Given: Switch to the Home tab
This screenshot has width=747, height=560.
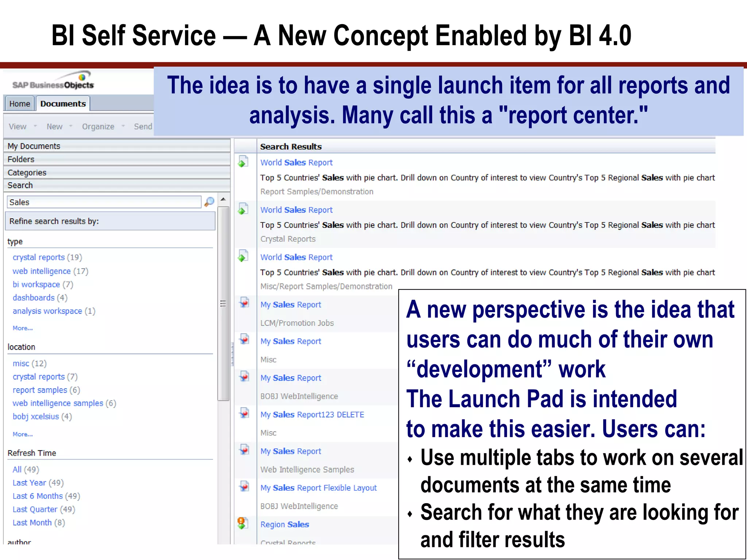Looking at the screenshot, I should point(20,104).
